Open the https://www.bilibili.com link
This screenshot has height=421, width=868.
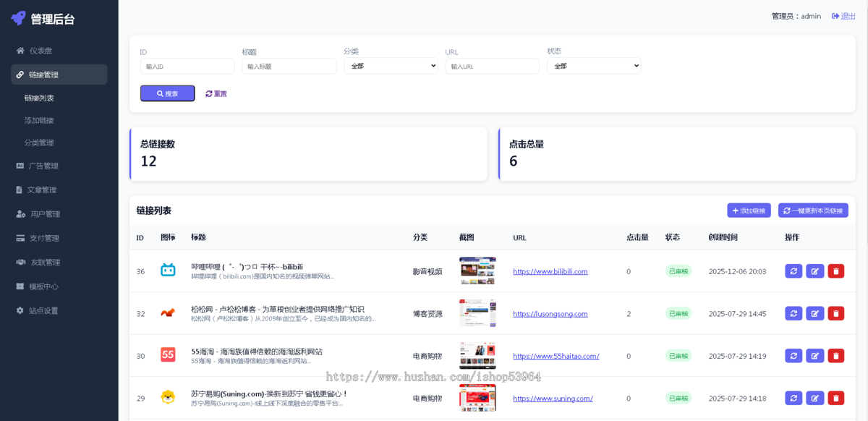[550, 271]
